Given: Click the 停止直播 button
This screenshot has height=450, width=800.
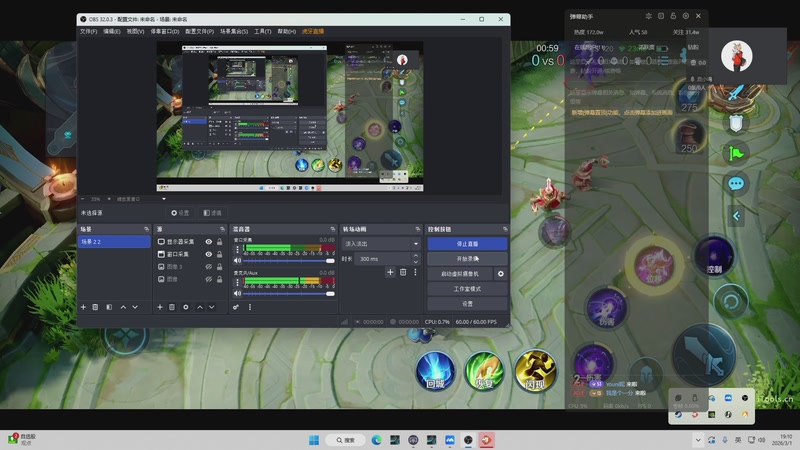Looking at the screenshot, I should point(467,244).
